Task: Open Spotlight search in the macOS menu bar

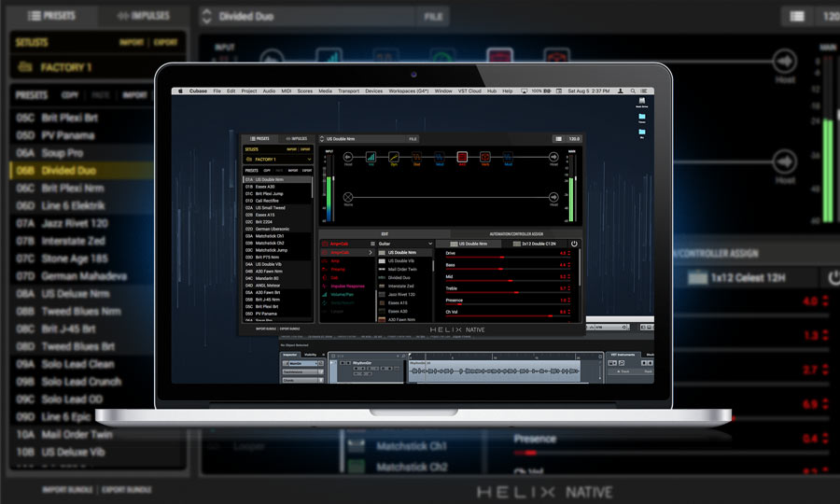Action: (x=633, y=91)
